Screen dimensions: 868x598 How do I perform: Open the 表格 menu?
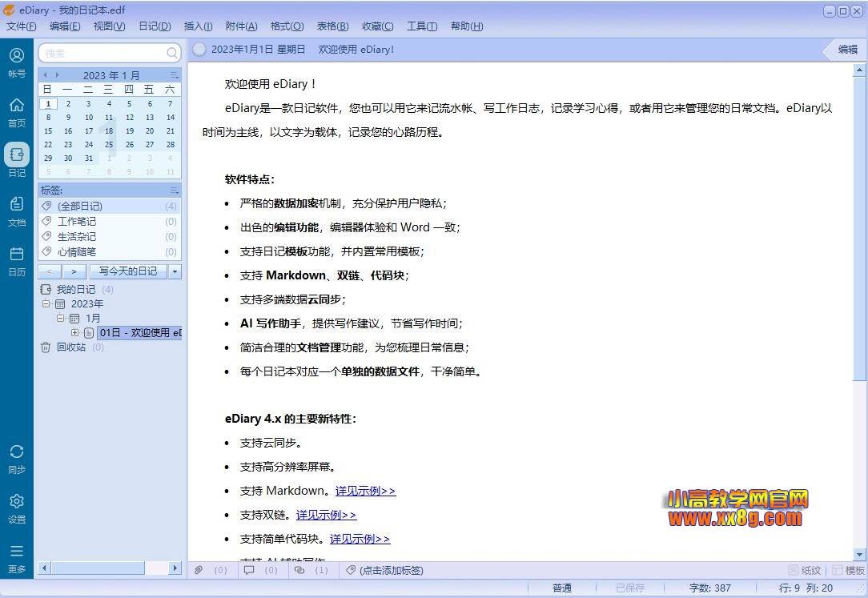pos(332,26)
